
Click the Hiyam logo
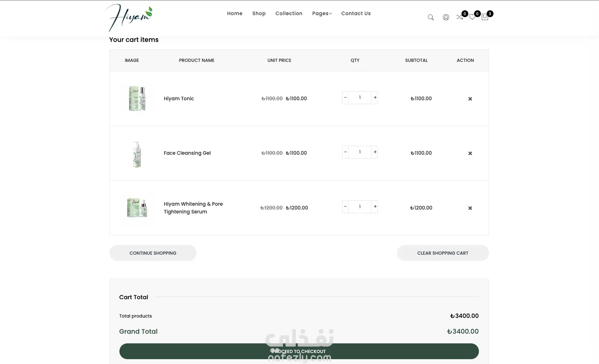click(x=129, y=18)
